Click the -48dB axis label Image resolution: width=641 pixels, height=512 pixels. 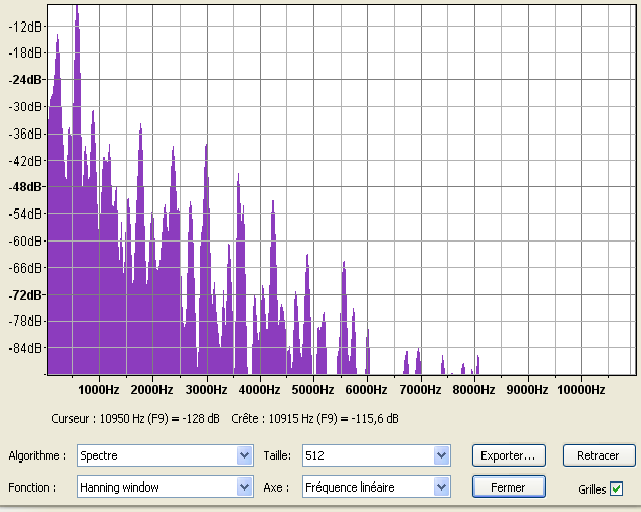[25, 187]
